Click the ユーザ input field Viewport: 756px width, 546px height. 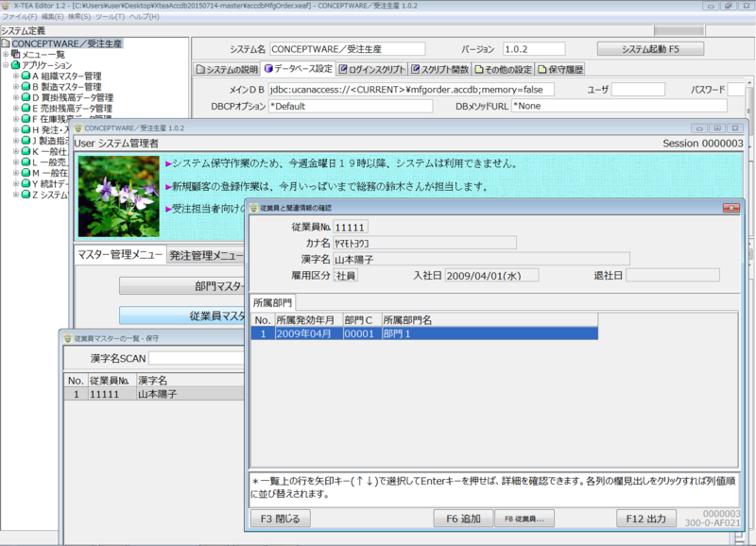pyautogui.click(x=639, y=90)
